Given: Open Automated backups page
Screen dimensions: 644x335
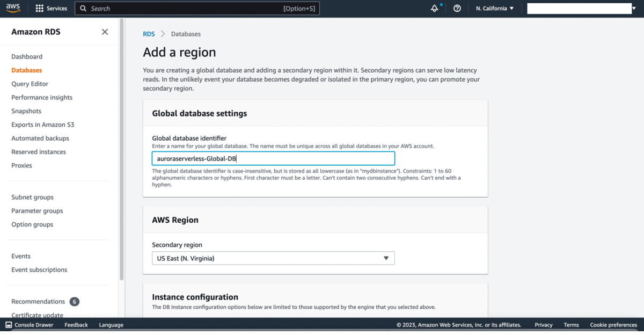Looking at the screenshot, I should (40, 138).
